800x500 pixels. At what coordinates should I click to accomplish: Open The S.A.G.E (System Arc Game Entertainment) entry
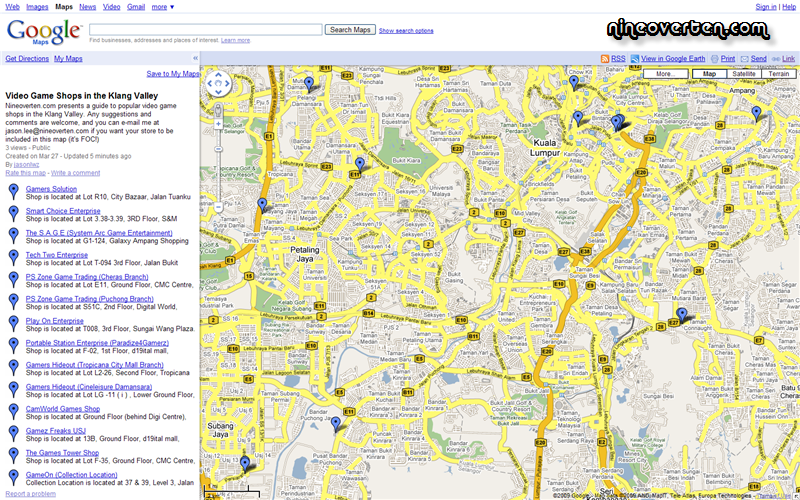[x=99, y=233]
